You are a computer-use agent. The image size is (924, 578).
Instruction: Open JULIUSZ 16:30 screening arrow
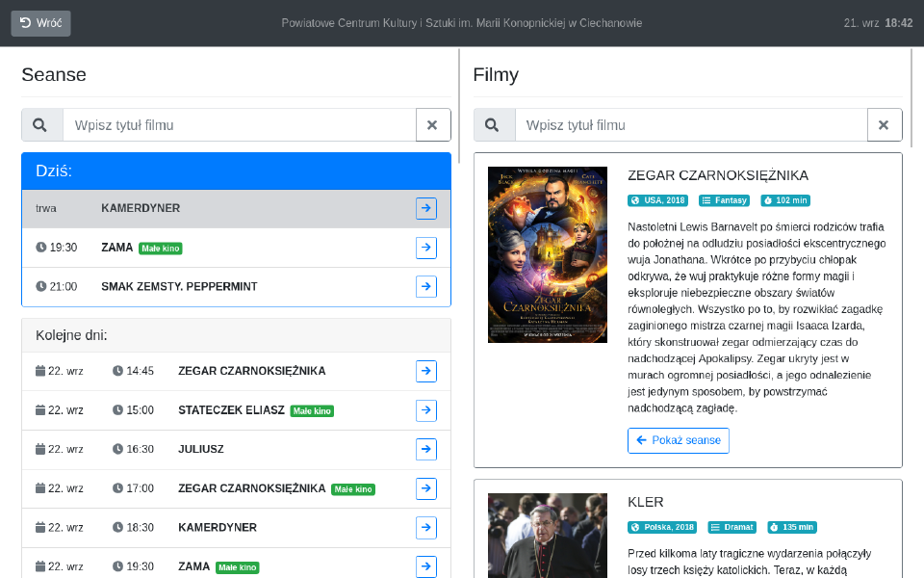(x=426, y=450)
